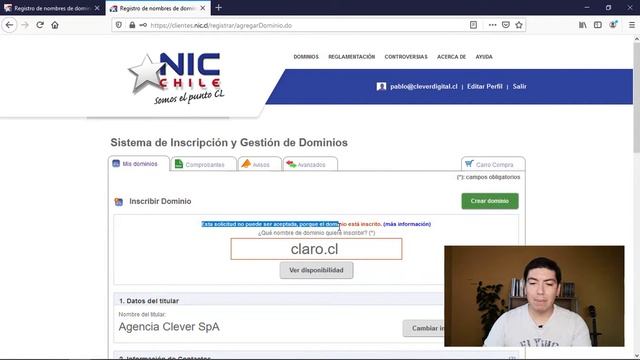The image size is (640, 360).
Task: Click the tracking protection shield icon
Action: (x=119, y=25)
